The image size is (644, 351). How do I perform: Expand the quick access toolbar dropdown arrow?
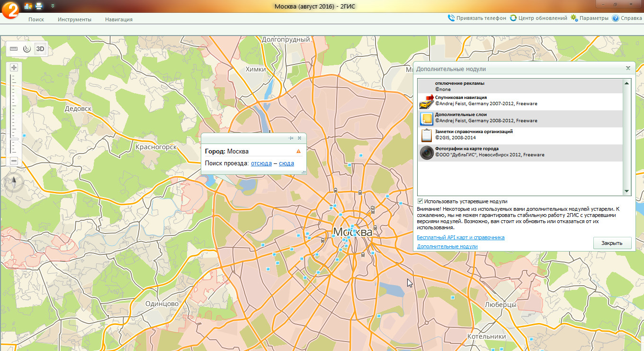(52, 6)
